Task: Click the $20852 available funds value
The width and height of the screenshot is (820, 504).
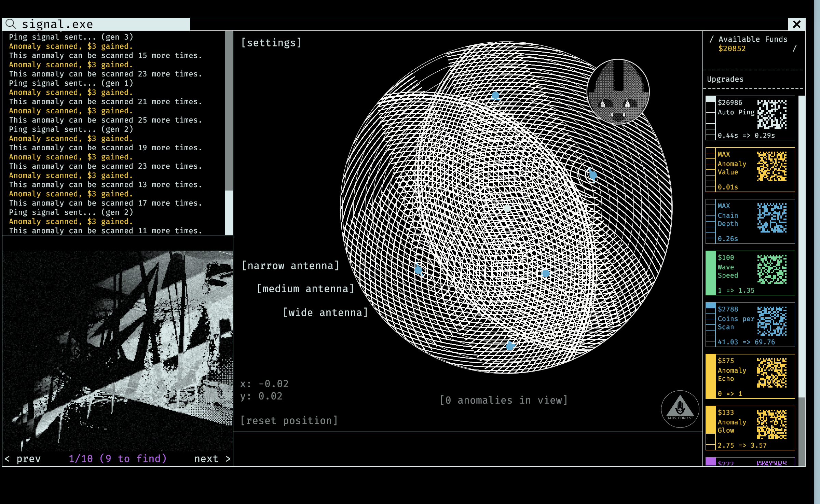Action: pyautogui.click(x=732, y=48)
